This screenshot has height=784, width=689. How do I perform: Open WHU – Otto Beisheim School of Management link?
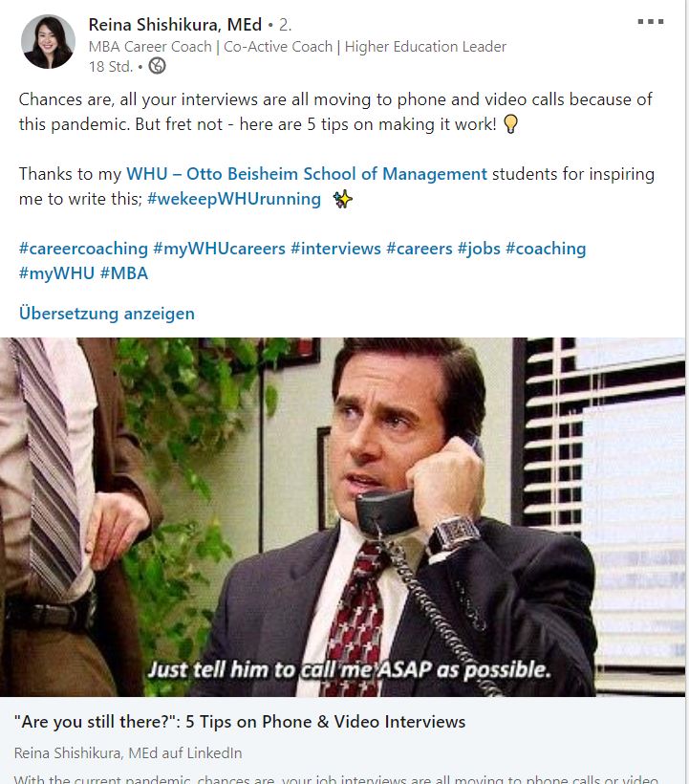(x=307, y=174)
